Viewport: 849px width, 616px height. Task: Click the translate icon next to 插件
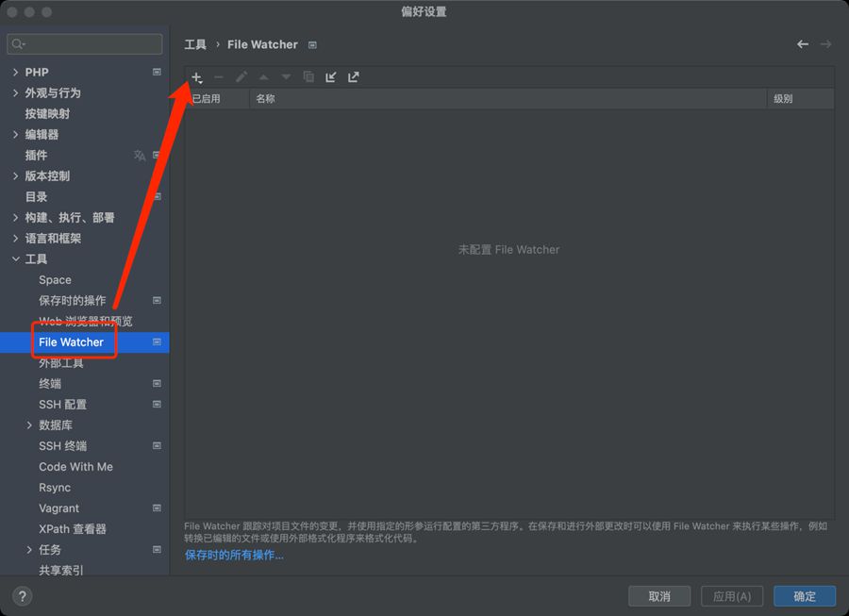(140, 156)
